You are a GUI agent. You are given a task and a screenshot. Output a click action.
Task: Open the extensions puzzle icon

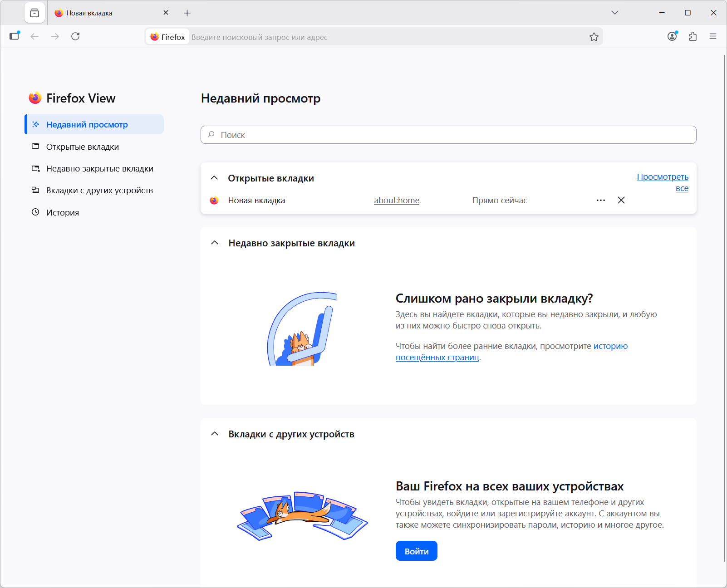693,36
